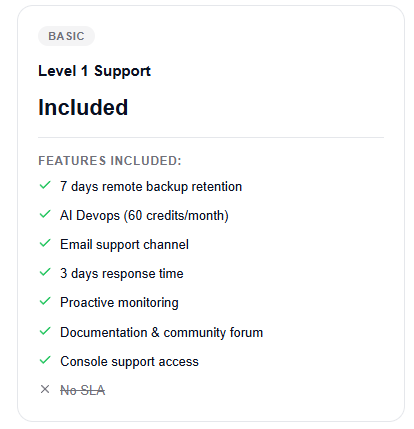The width and height of the screenshot is (414, 429).
Task: Click checkmark beside Email support channel
Action: click(45, 243)
